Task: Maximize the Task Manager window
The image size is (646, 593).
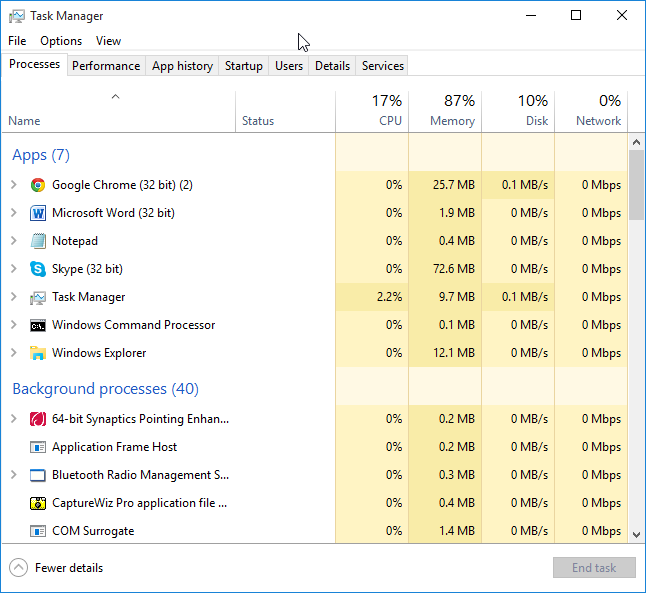Action: [x=576, y=16]
